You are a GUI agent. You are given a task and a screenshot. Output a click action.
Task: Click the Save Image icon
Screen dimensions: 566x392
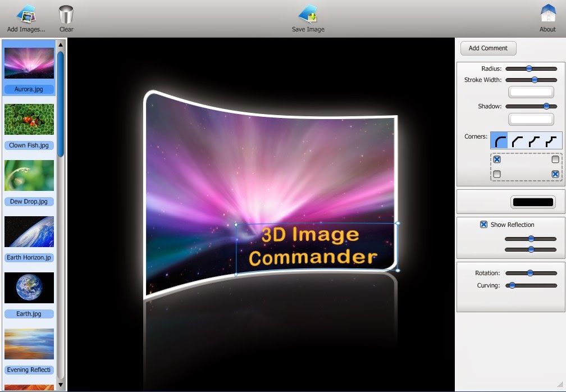click(308, 14)
